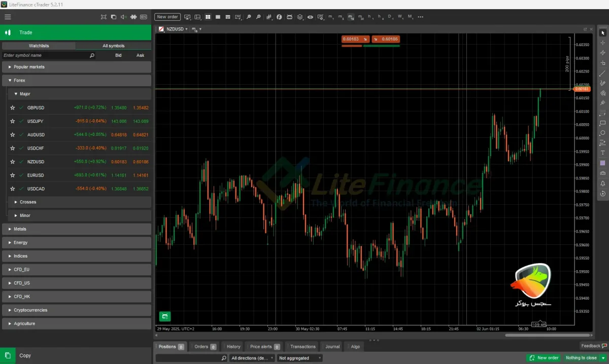Click the chart horizontal scrollbar
The image size is (609, 364).
pos(548,335)
